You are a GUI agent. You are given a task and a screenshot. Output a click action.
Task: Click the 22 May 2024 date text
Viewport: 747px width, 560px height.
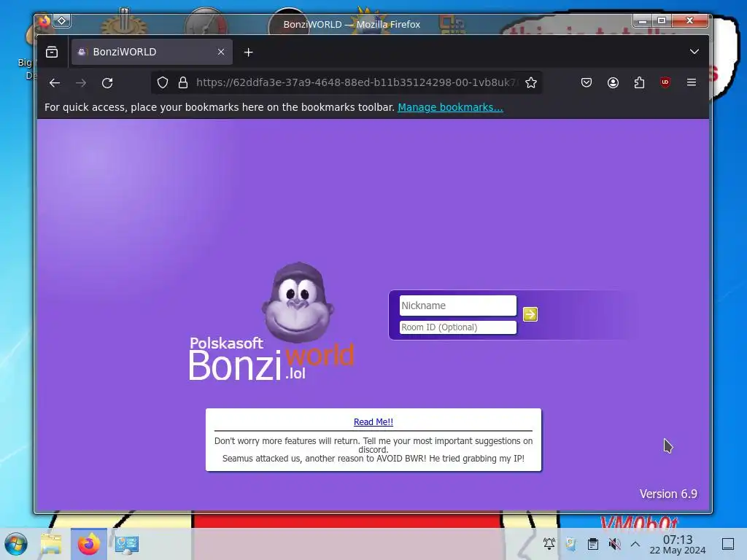(x=678, y=551)
